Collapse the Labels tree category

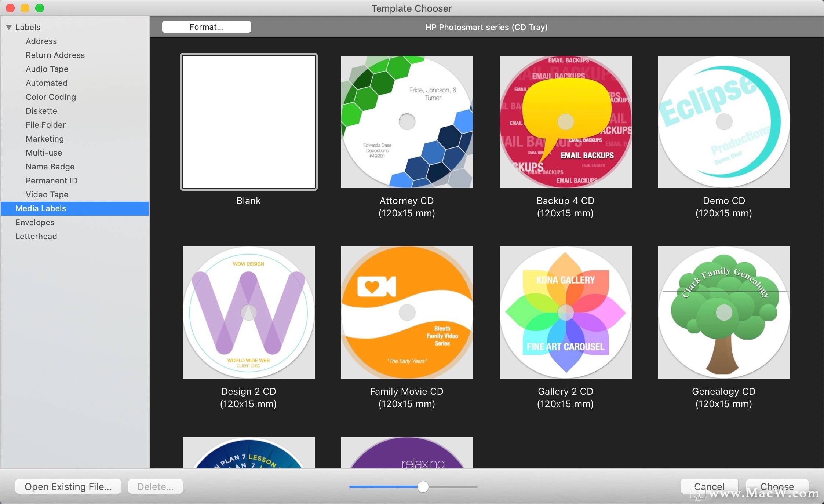click(x=9, y=27)
